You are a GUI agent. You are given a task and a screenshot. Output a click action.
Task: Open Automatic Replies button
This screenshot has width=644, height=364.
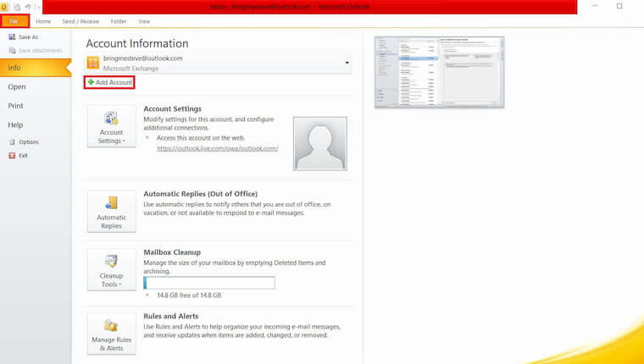click(x=111, y=211)
